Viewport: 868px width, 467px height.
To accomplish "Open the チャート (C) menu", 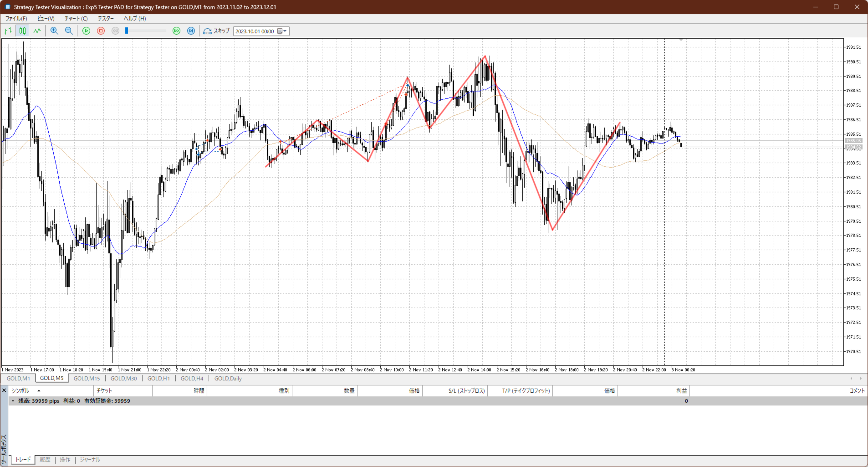I will coord(76,19).
